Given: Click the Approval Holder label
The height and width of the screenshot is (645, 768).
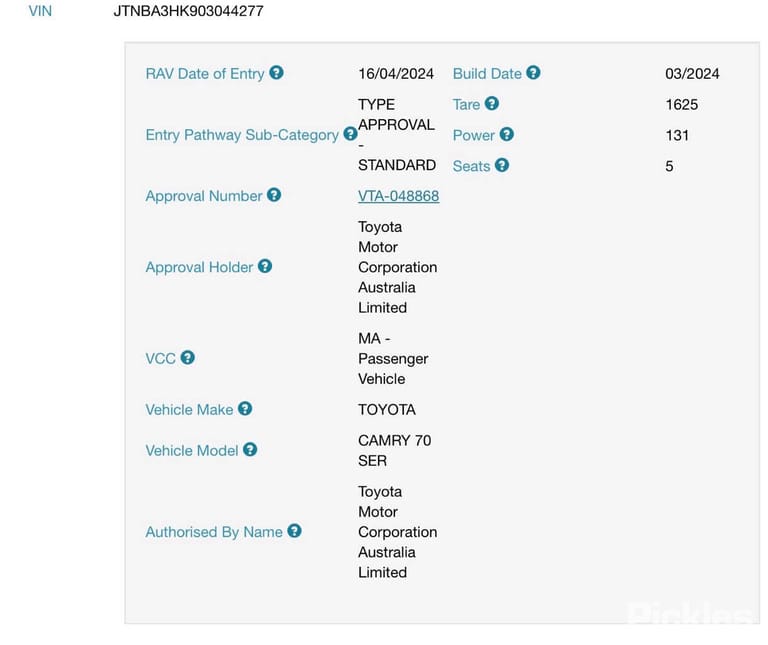Looking at the screenshot, I should point(199,267).
